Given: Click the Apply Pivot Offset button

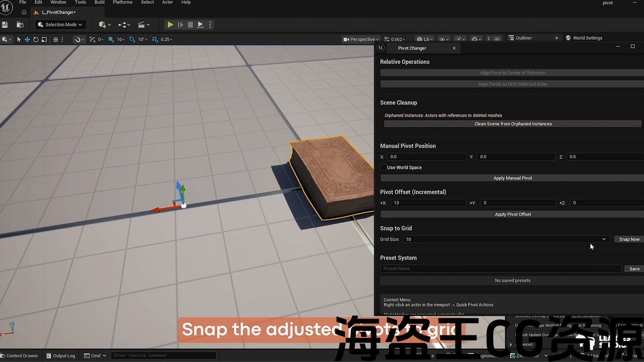Looking at the screenshot, I should pos(512,214).
